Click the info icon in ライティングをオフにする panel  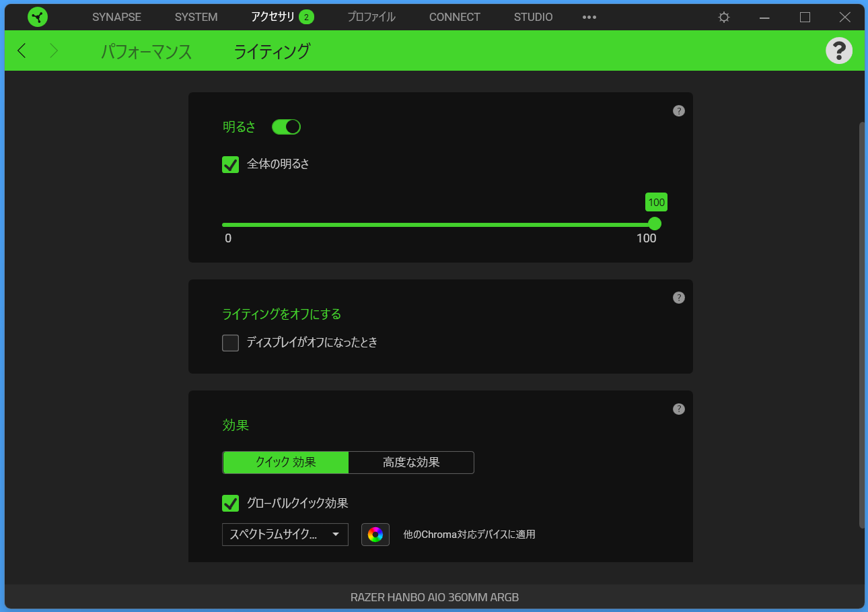tap(679, 298)
